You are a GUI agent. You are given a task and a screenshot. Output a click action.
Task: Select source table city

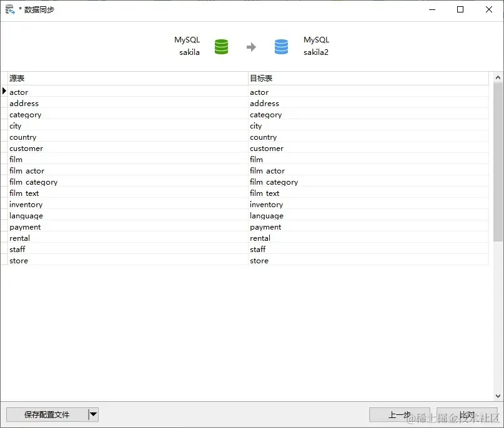(x=127, y=125)
